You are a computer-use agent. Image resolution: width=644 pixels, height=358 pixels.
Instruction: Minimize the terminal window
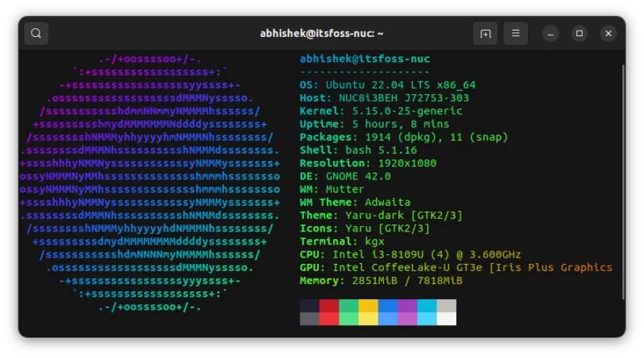pyautogui.click(x=551, y=34)
